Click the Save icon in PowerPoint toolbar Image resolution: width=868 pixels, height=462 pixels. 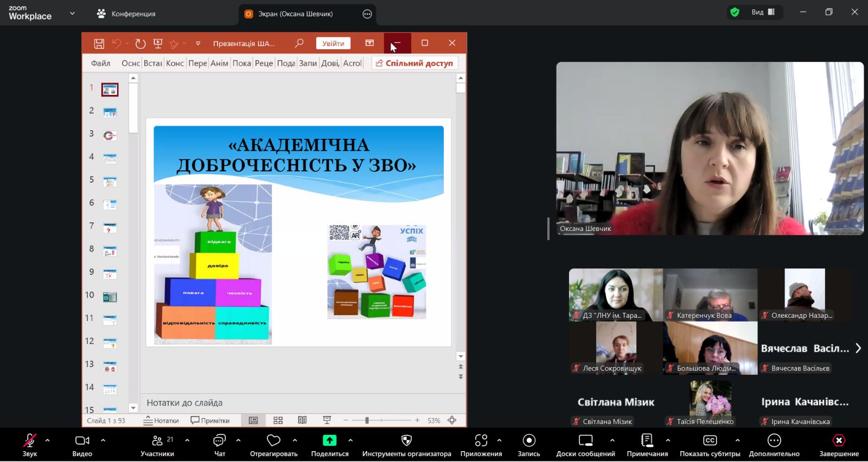99,43
